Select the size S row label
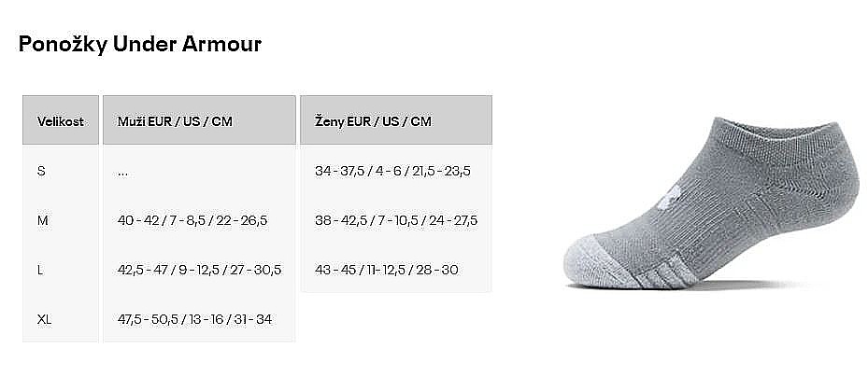This screenshot has width=868, height=377. 41,171
